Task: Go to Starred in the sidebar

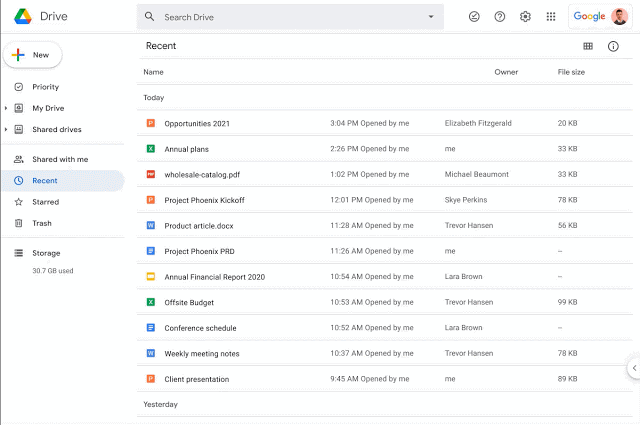Action: coord(45,202)
